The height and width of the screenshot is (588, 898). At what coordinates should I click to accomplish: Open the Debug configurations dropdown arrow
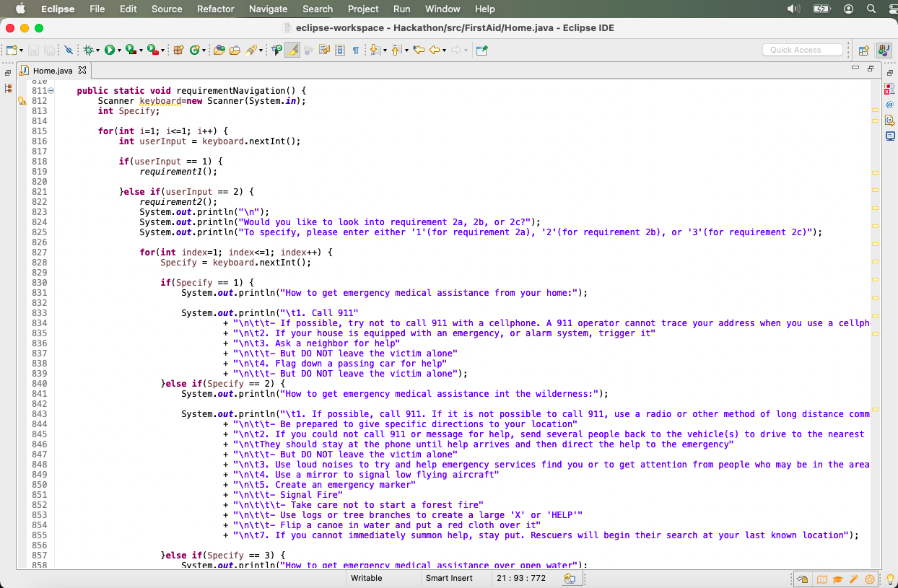point(97,51)
